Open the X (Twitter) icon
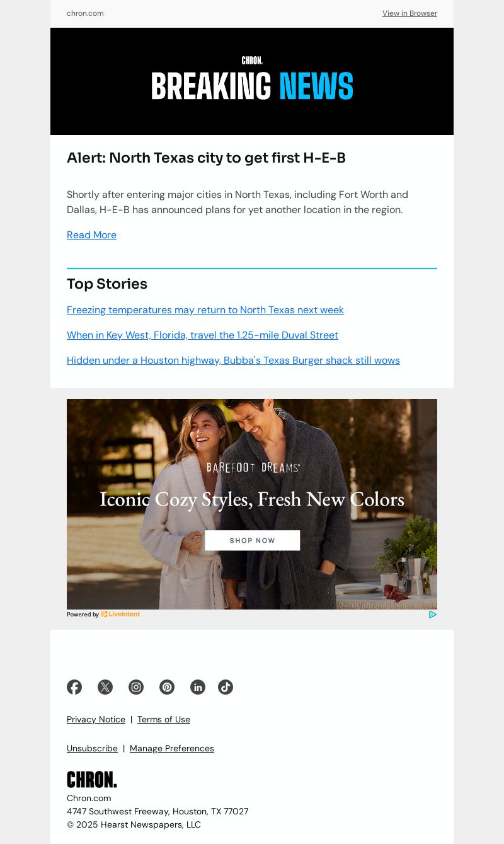Image resolution: width=504 pixels, height=844 pixels. click(x=105, y=687)
